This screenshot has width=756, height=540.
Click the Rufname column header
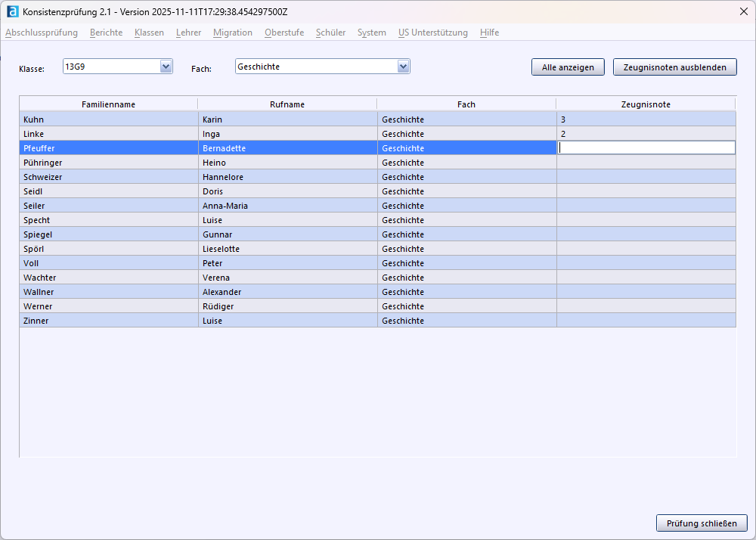[287, 104]
